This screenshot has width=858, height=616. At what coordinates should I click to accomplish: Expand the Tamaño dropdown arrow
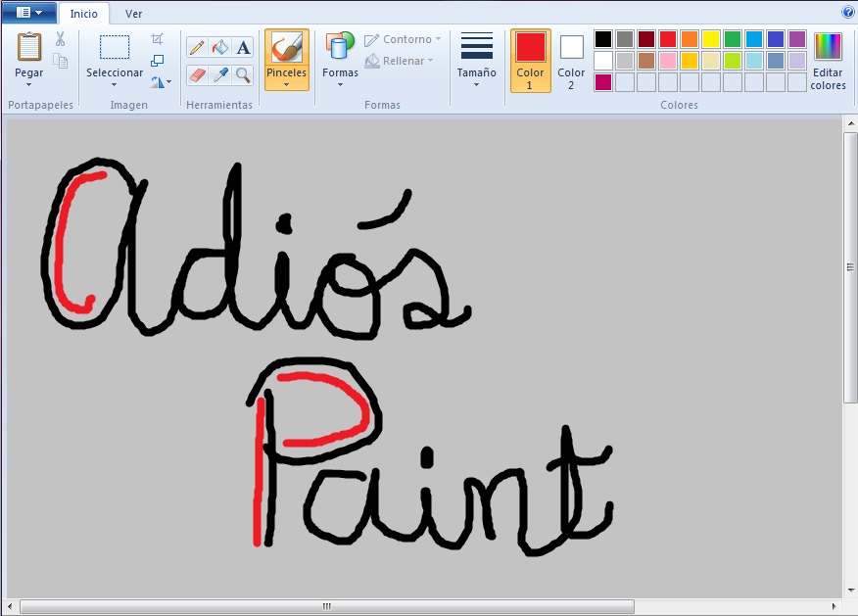coord(477,85)
